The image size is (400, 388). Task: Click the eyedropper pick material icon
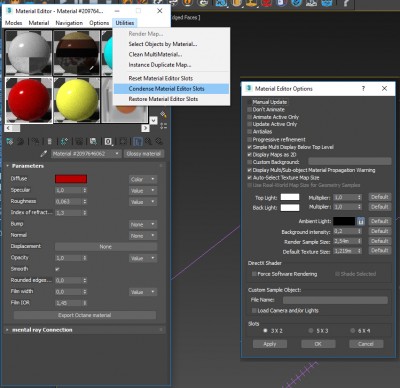click(x=44, y=154)
